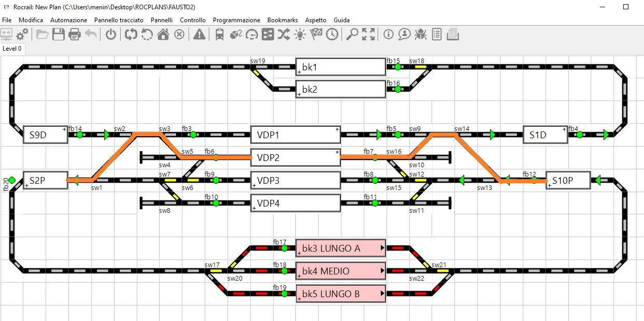The height and width of the screenshot is (321, 644).
Task: Select the Level 0 tab
Action: point(12,49)
